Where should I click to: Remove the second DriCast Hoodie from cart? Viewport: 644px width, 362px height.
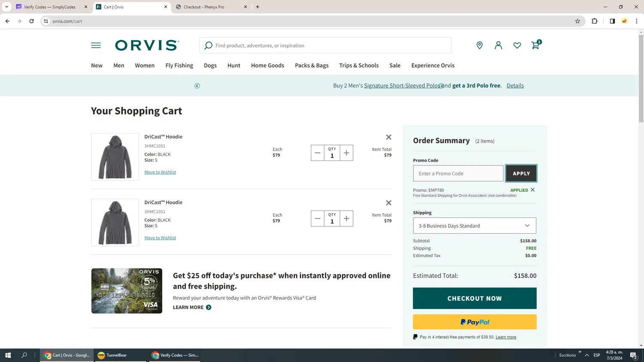389,203
